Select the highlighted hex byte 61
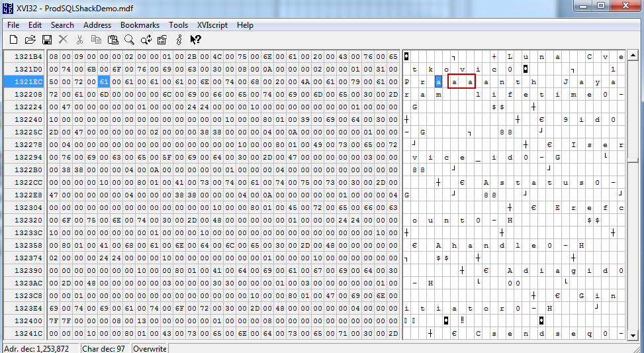Screen dimensions: 644x353 pos(104,82)
